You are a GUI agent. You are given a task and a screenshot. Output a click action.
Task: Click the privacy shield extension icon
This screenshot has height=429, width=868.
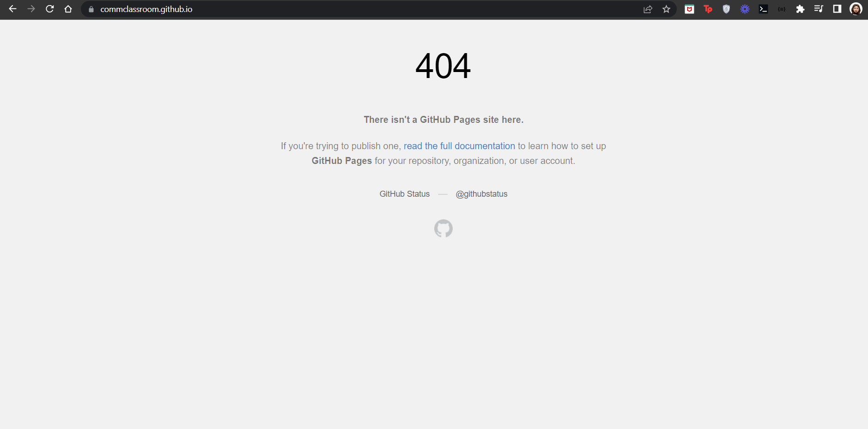click(726, 9)
